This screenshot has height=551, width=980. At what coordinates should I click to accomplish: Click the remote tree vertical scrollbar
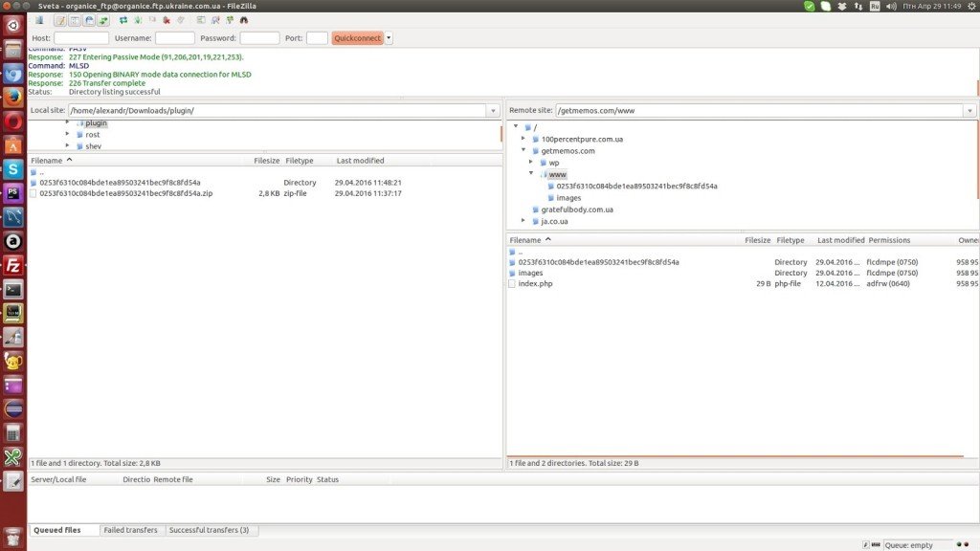pyautogui.click(x=977, y=161)
